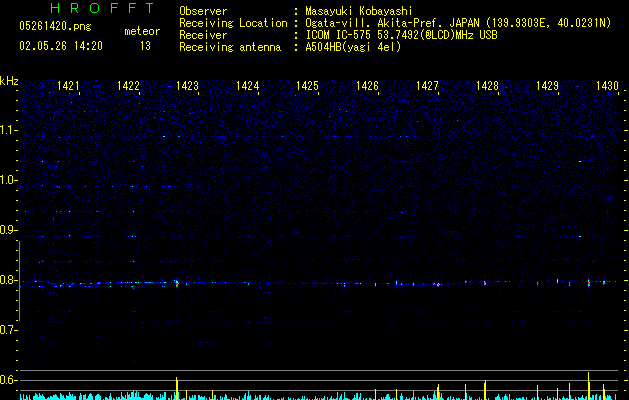Image resolution: width=629 pixels, height=400 pixels.
Task: Click the "Receiver" field label
Action: pyautogui.click(x=203, y=35)
